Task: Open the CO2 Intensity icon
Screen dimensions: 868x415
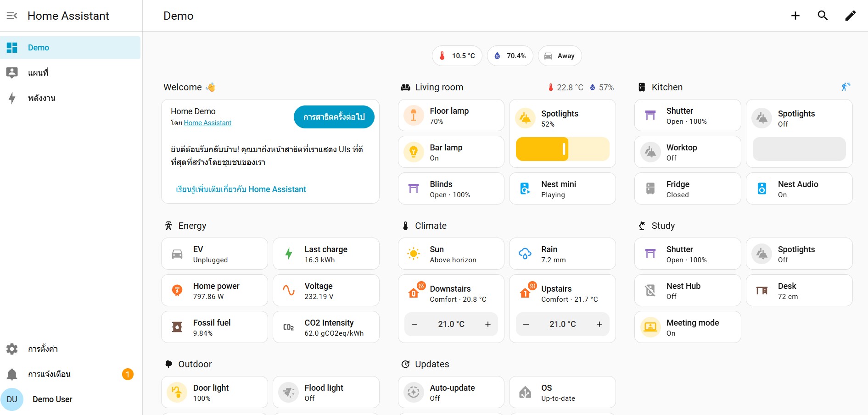Action: click(288, 327)
